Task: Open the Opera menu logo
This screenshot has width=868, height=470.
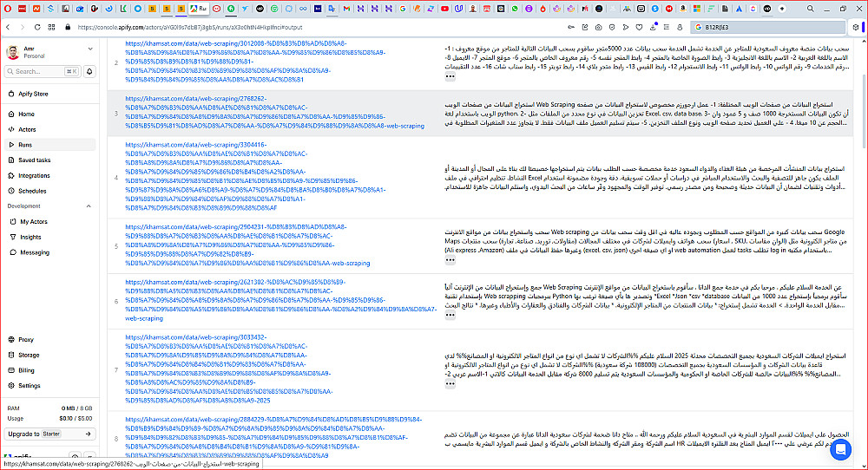Action: [x=8, y=9]
